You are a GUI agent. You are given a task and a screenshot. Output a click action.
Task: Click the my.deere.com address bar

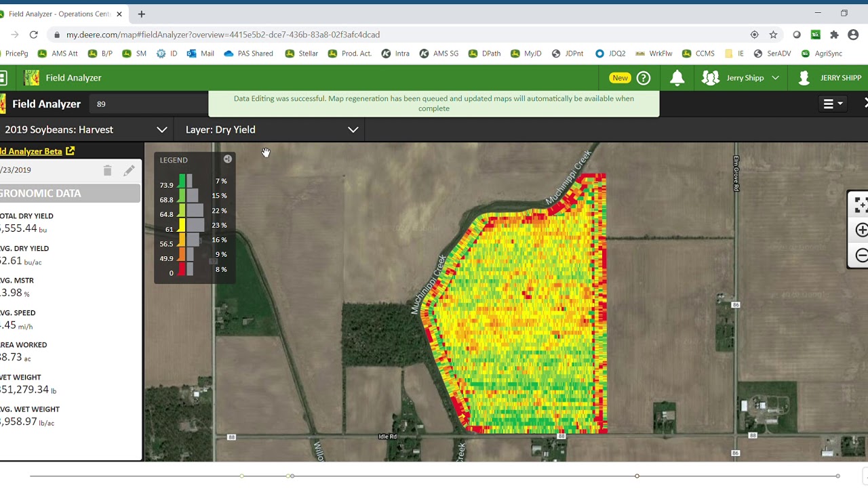(x=223, y=35)
